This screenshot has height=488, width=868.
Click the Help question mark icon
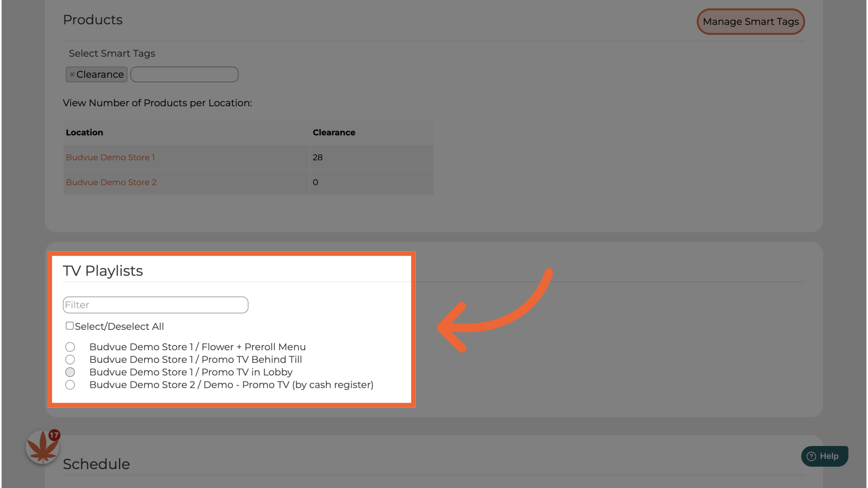tap(811, 456)
